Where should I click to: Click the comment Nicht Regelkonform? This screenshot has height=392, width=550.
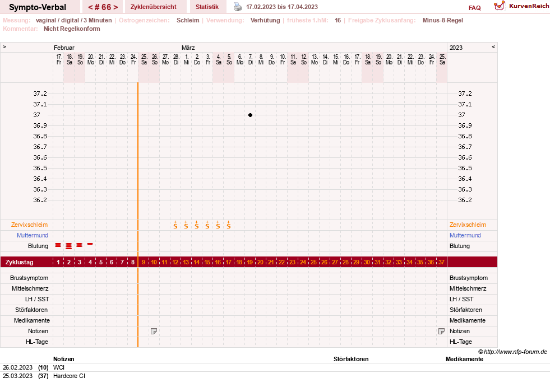tap(72, 29)
